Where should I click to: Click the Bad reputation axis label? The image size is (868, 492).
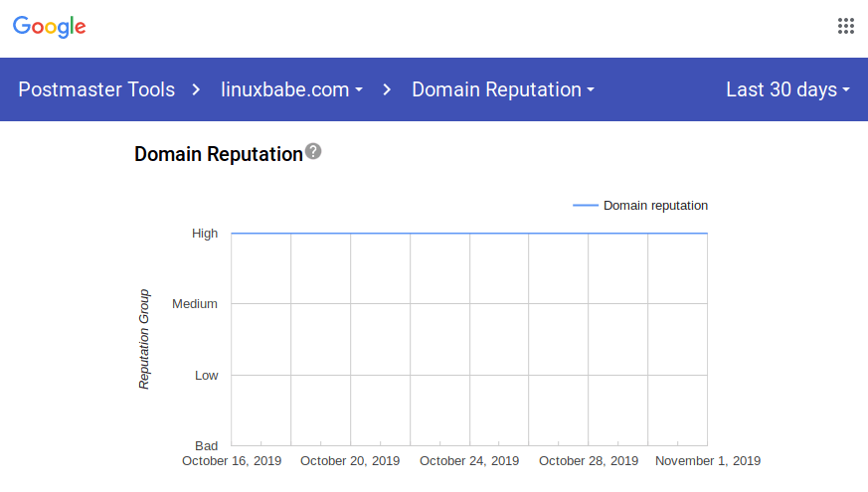pos(206,446)
